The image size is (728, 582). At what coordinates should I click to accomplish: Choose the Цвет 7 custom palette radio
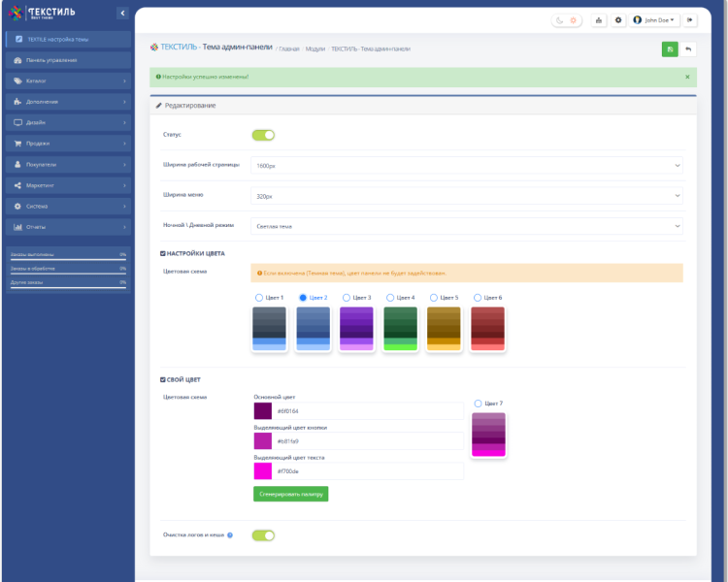point(479,403)
